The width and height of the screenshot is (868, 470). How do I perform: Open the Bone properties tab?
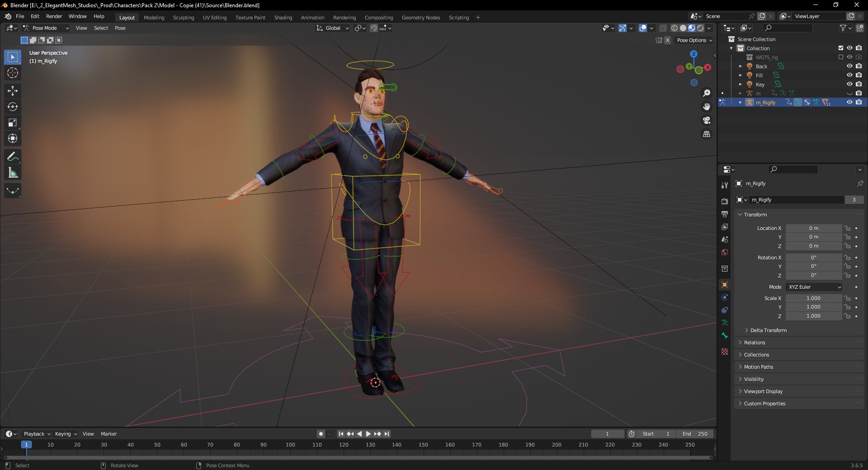point(725,335)
